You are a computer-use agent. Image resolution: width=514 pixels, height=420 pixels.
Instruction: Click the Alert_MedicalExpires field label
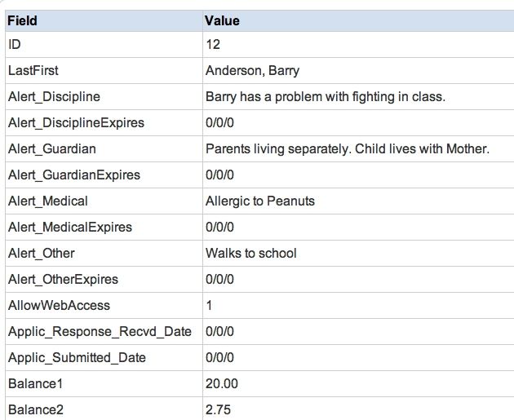[70, 227]
